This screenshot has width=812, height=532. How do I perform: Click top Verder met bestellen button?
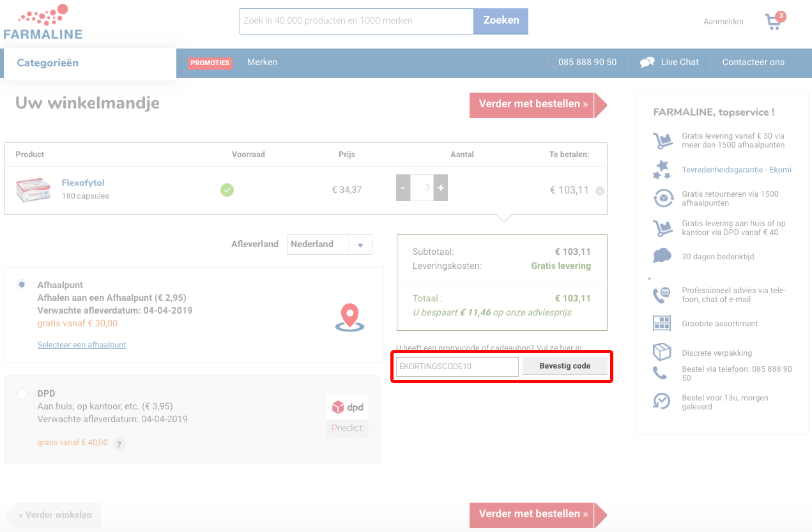point(538,105)
